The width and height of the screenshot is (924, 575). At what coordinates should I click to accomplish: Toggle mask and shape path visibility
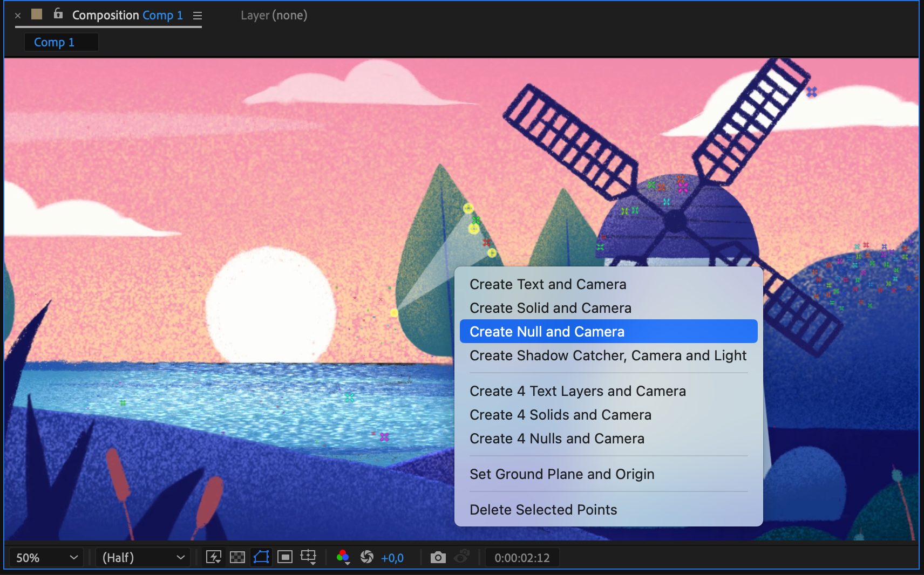point(261,557)
